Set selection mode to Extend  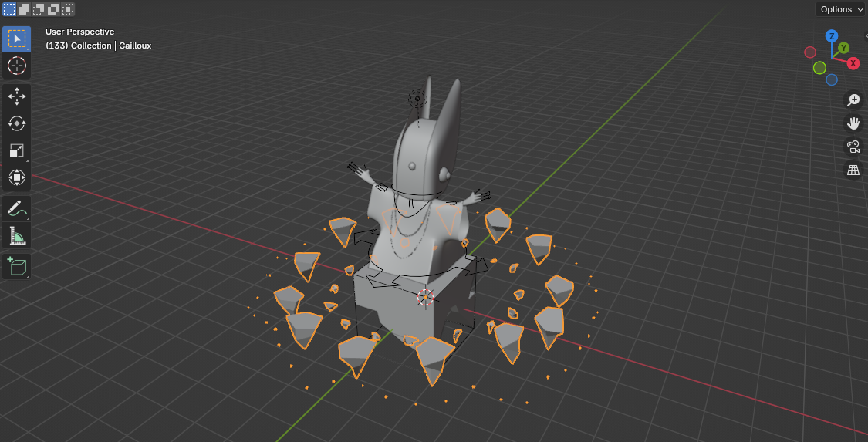coord(25,8)
